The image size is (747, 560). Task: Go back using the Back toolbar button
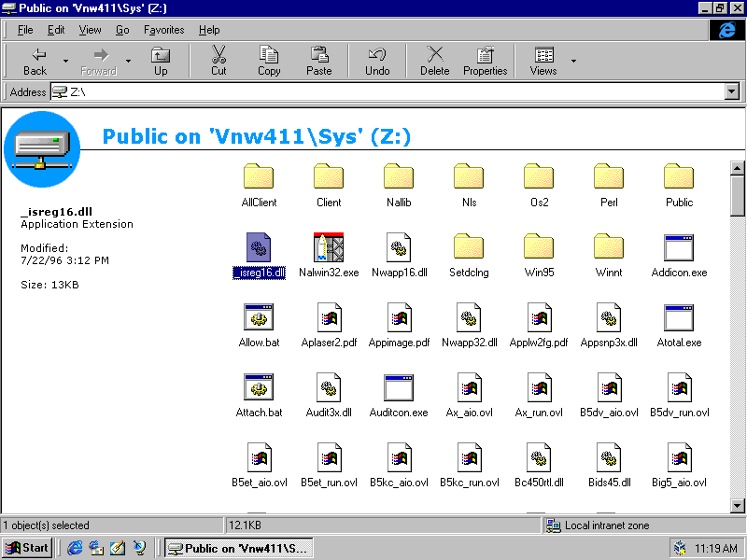click(x=35, y=62)
